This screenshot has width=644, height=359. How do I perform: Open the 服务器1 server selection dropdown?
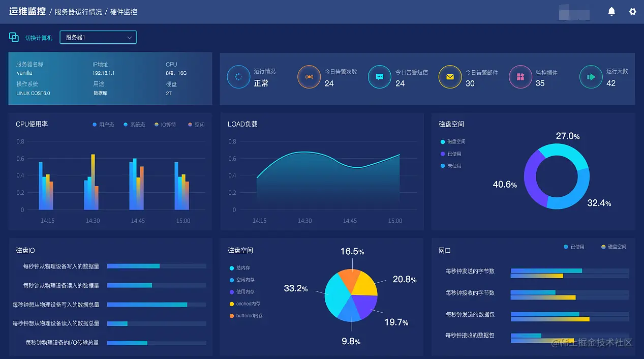(x=98, y=37)
